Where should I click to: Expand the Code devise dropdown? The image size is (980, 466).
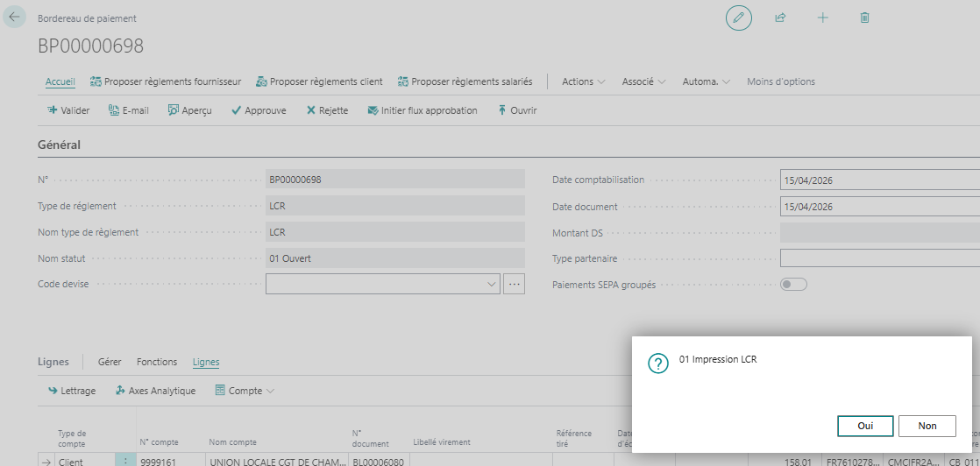pos(491,285)
